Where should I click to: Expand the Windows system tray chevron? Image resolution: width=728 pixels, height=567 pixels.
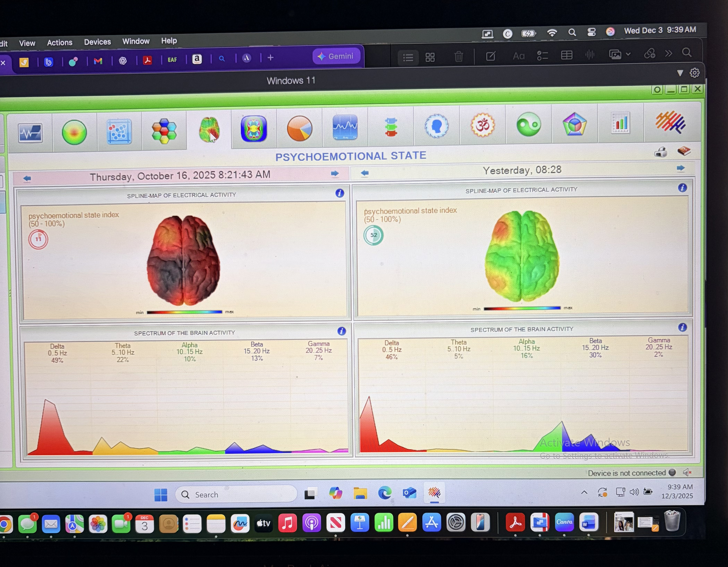(x=584, y=492)
